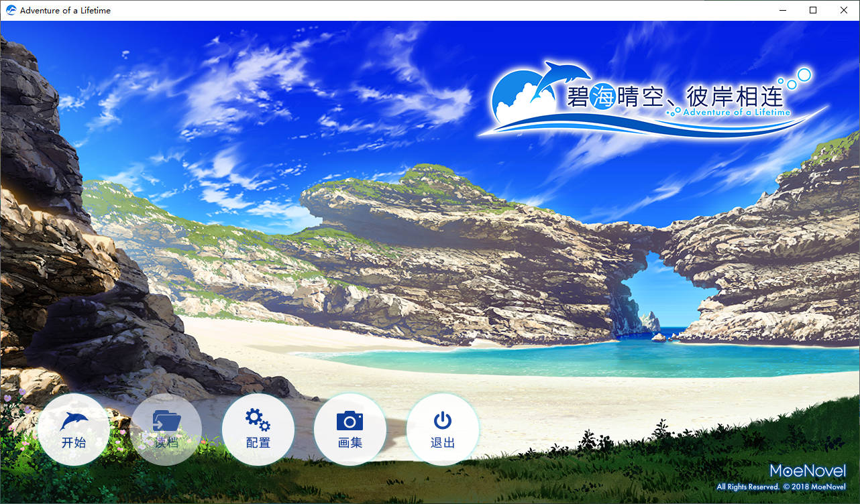Click the 碧海晴空、彼岸相连 title logo text

[674, 97]
